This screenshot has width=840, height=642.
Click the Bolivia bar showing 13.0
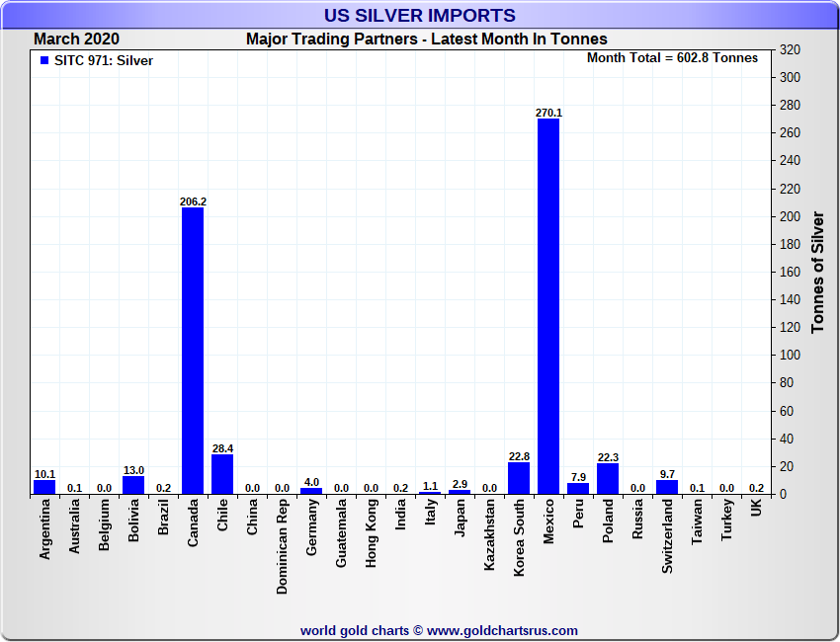(x=133, y=485)
